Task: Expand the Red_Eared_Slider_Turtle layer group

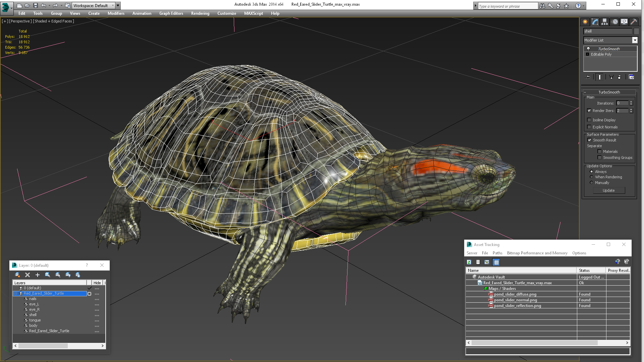Action: coord(15,293)
